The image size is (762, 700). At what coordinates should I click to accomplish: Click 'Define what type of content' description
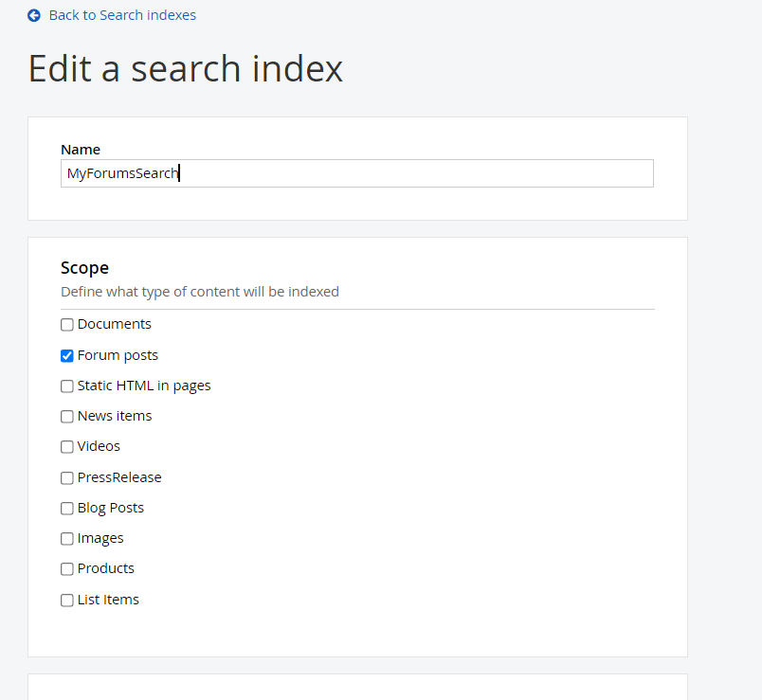click(200, 292)
